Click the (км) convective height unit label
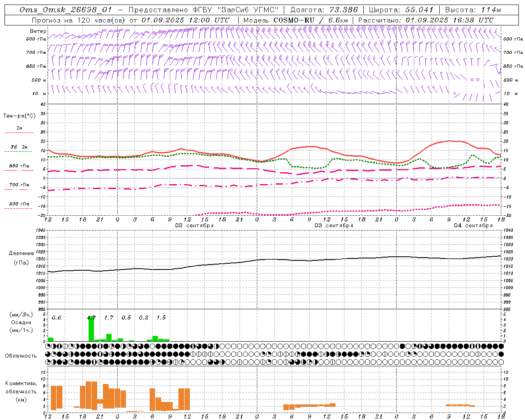525x420 pixels. click(21, 399)
